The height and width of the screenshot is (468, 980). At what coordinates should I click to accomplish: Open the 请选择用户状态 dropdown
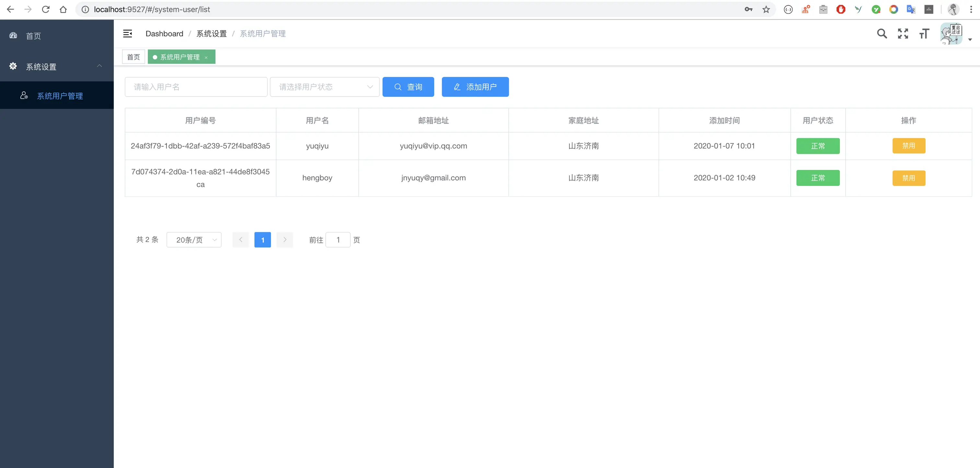(x=324, y=87)
